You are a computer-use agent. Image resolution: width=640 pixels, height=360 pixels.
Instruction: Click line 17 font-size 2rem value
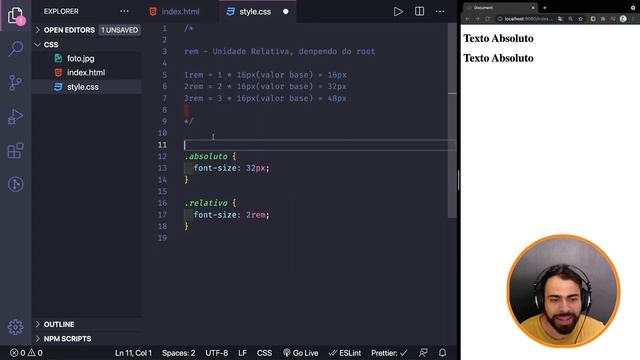(x=256, y=215)
